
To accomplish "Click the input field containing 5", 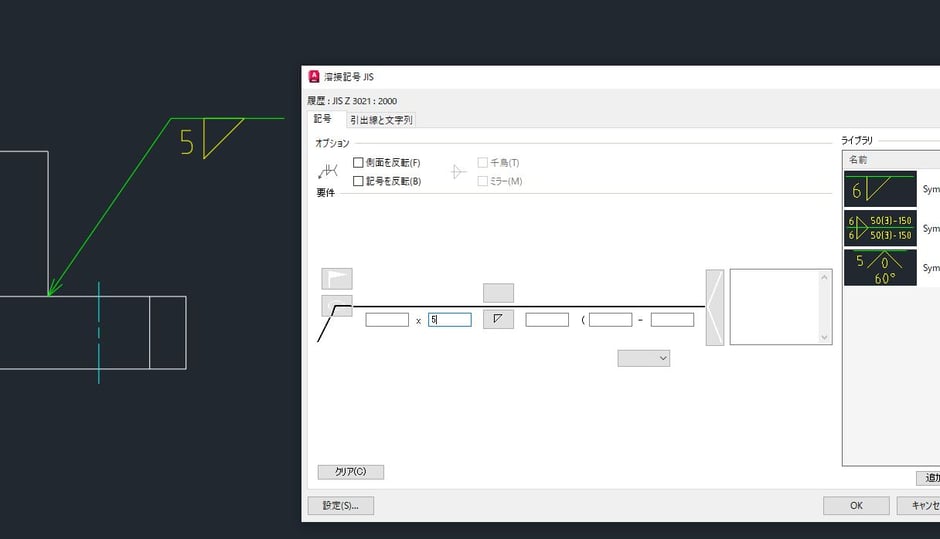I will [450, 320].
